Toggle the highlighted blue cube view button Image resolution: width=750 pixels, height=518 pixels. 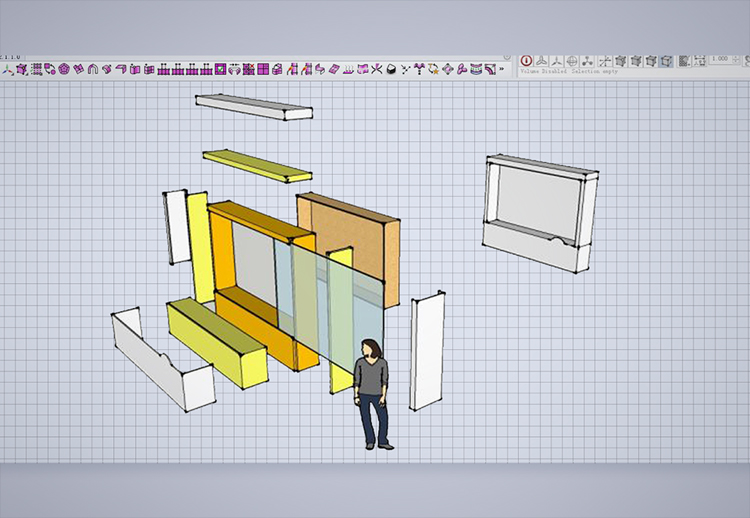666,61
